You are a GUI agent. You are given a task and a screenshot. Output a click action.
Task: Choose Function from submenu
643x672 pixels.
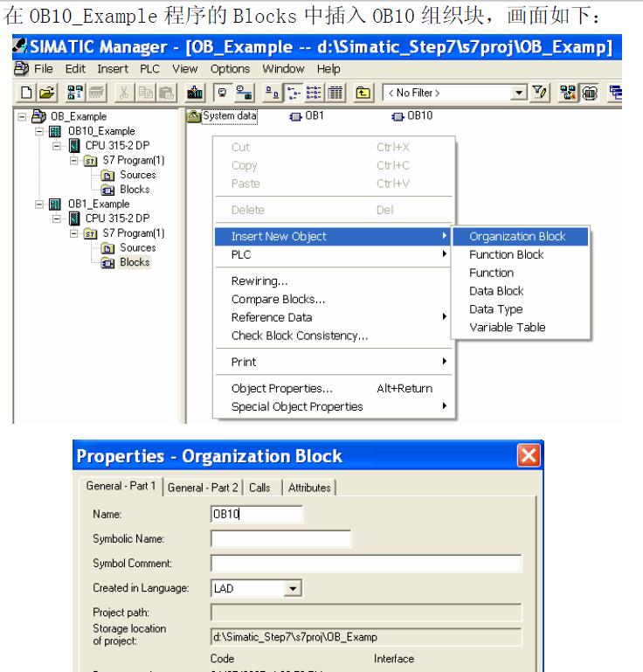[x=520, y=273]
